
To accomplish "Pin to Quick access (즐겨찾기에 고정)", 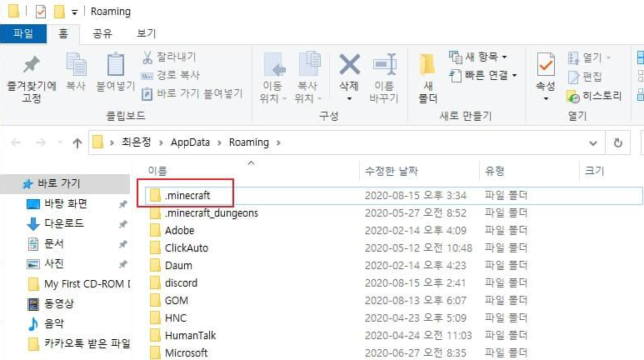I will coord(31,79).
